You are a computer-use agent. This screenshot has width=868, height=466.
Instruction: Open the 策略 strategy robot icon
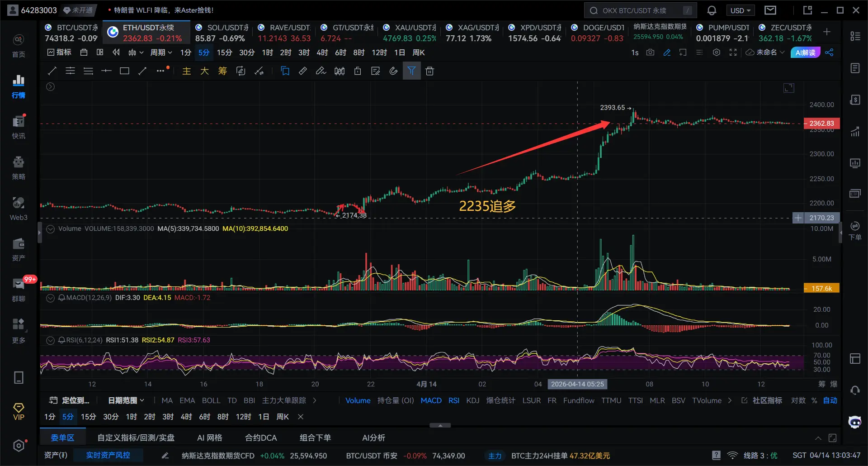click(19, 167)
